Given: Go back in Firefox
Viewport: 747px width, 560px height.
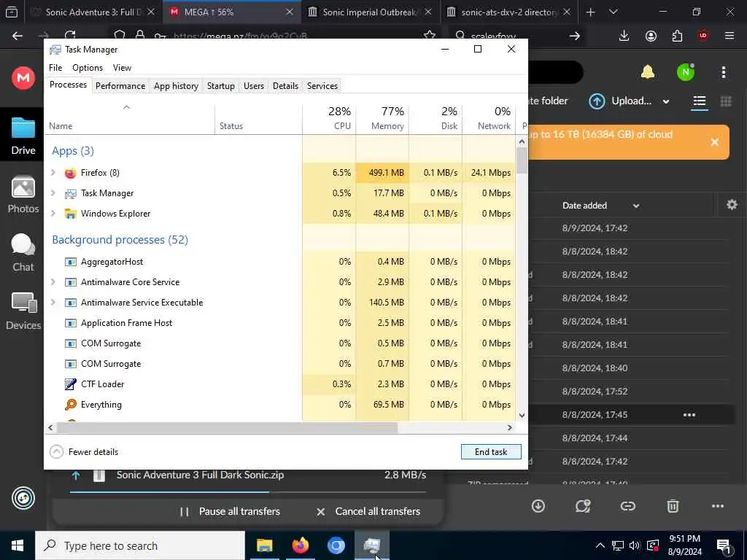Looking at the screenshot, I should (x=18, y=36).
